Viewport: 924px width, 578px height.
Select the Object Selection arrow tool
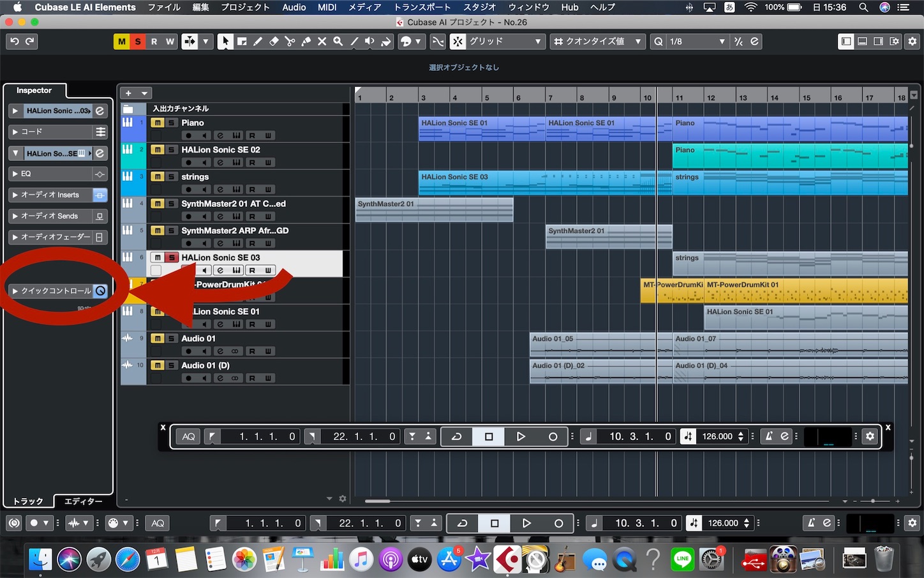click(x=225, y=42)
